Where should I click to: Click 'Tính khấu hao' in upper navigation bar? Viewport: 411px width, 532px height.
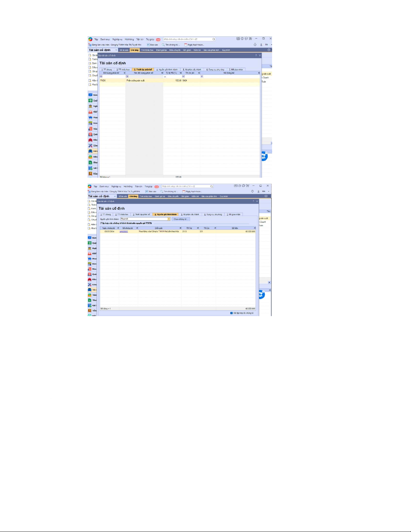pyautogui.click(x=147, y=50)
